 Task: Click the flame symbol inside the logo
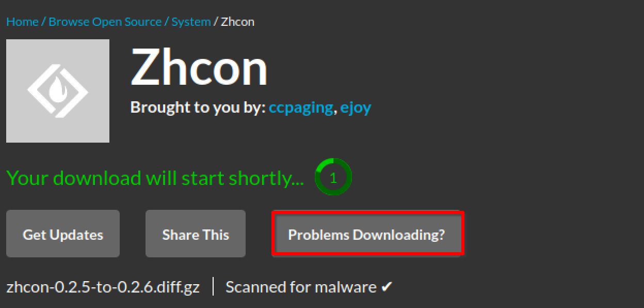point(57,91)
